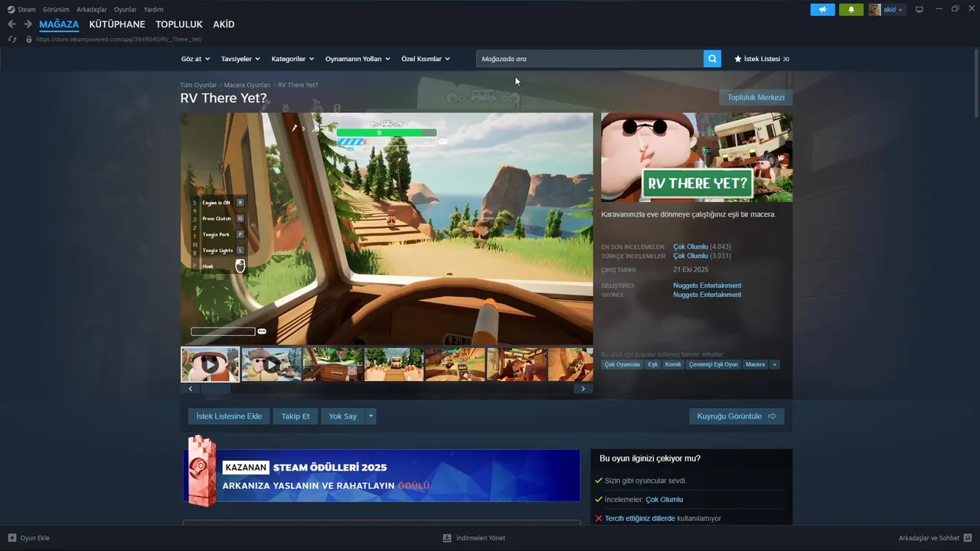Click the Steam Ödülleri 2025 banner
The width and height of the screenshot is (980, 551).
(381, 475)
